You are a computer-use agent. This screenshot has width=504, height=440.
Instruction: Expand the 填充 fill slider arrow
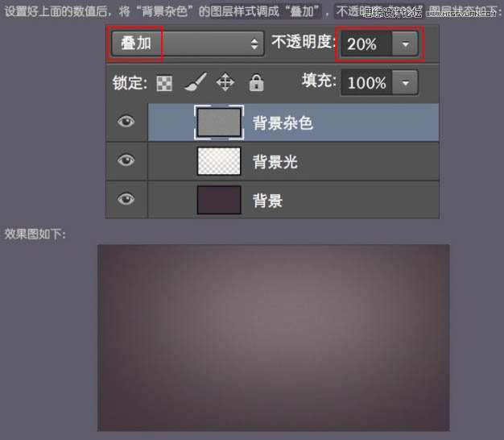coord(405,83)
